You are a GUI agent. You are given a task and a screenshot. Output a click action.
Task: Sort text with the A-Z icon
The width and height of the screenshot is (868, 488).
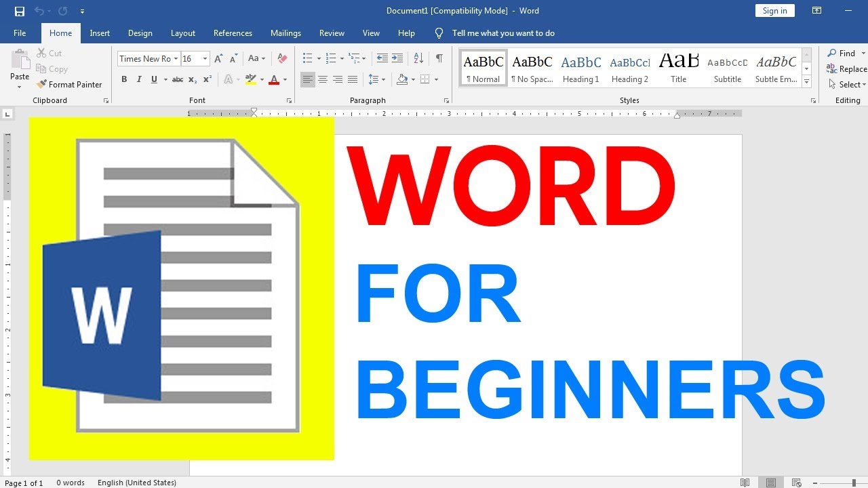pyautogui.click(x=418, y=59)
